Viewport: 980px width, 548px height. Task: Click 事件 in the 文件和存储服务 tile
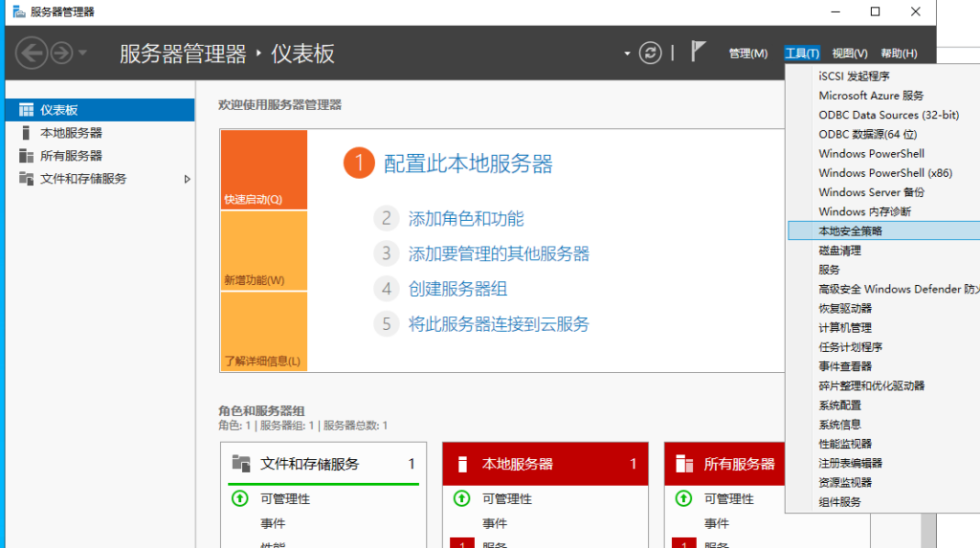point(273,523)
